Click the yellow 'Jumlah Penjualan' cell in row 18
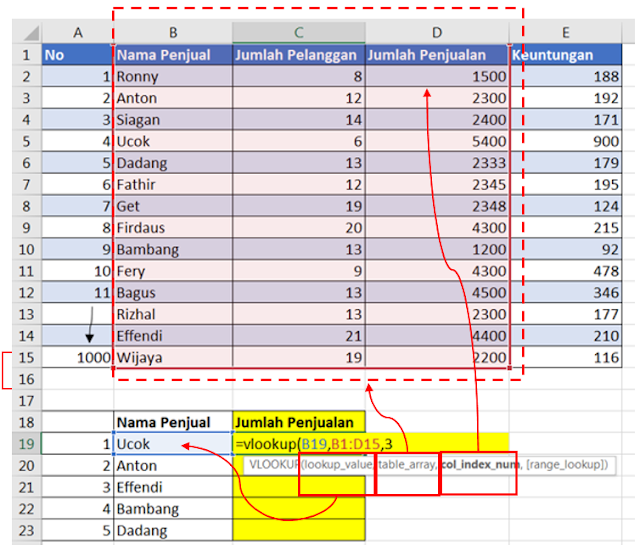The height and width of the screenshot is (556, 640). click(x=299, y=422)
